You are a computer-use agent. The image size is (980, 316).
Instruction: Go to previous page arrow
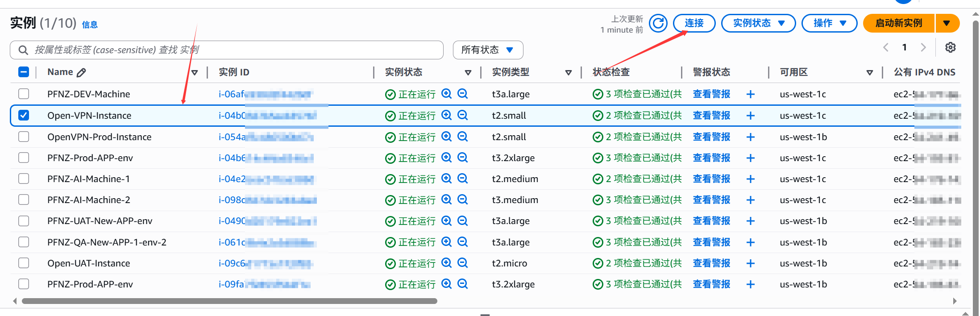[886, 47]
